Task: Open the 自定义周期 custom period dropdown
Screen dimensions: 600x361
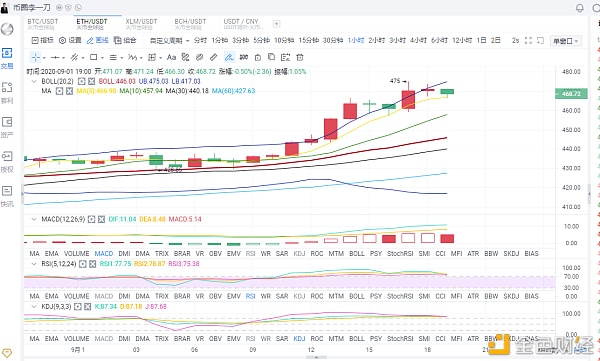Action: tap(169, 41)
